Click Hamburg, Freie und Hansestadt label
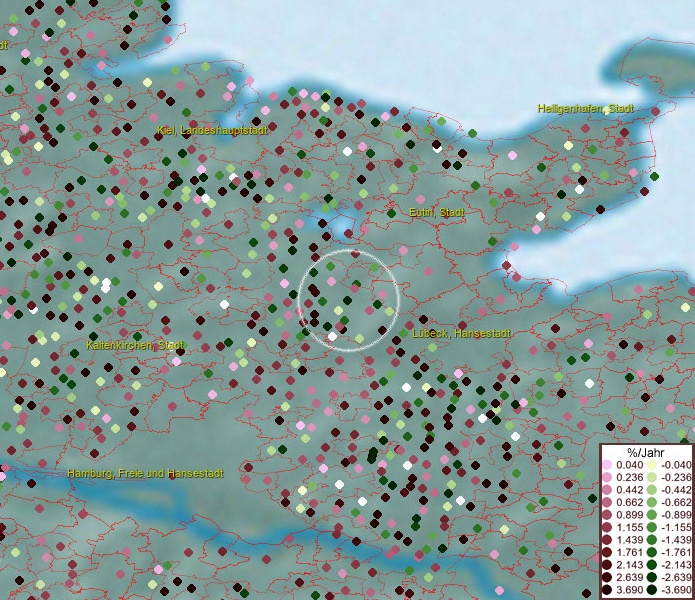The image size is (695, 600). tap(145, 473)
